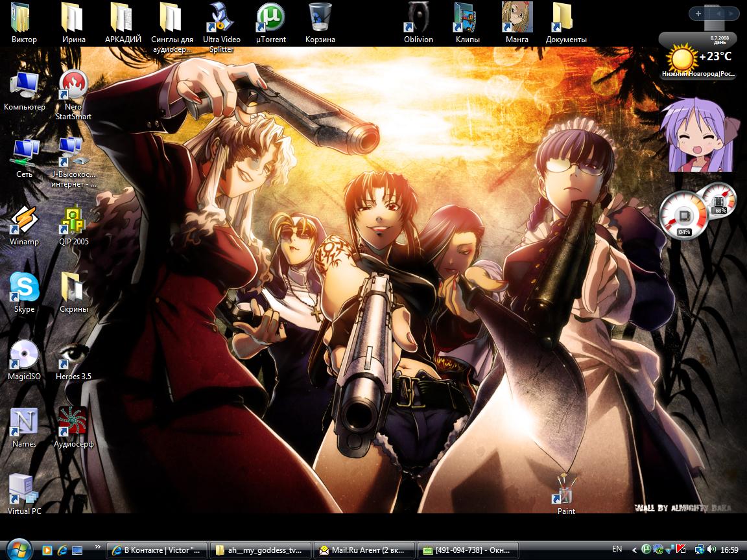Open the weather gadget showing +23°C
Image resolution: width=747 pixels, height=560 pixels.
[698, 56]
